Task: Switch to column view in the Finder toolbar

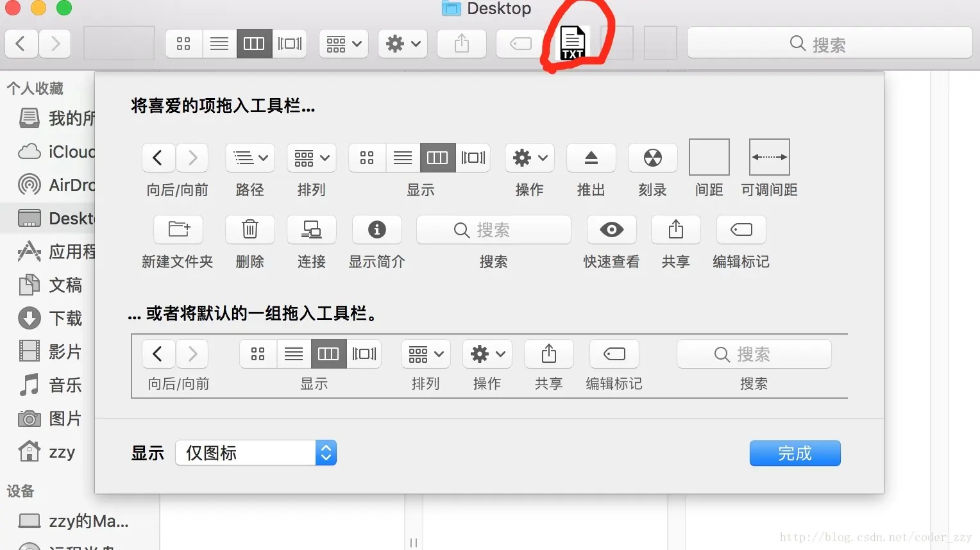Action: click(x=254, y=43)
